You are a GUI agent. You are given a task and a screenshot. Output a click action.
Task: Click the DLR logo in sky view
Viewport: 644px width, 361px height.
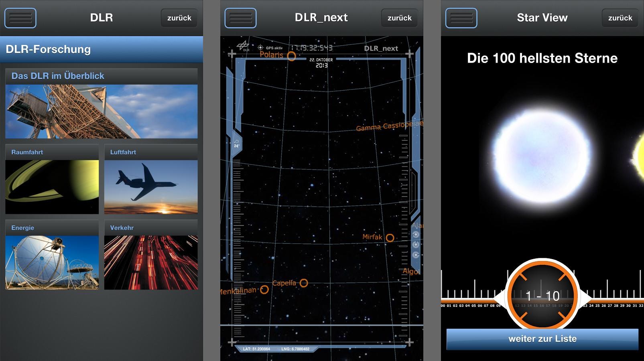243,46
